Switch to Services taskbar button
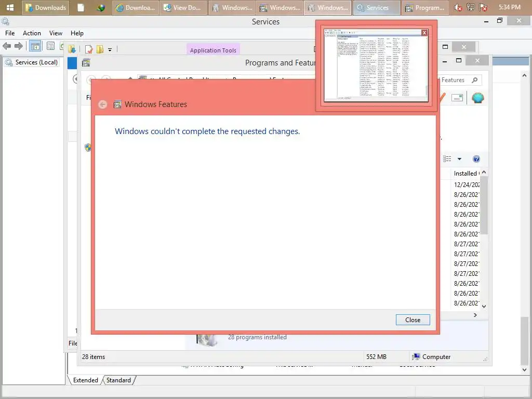 376,7
